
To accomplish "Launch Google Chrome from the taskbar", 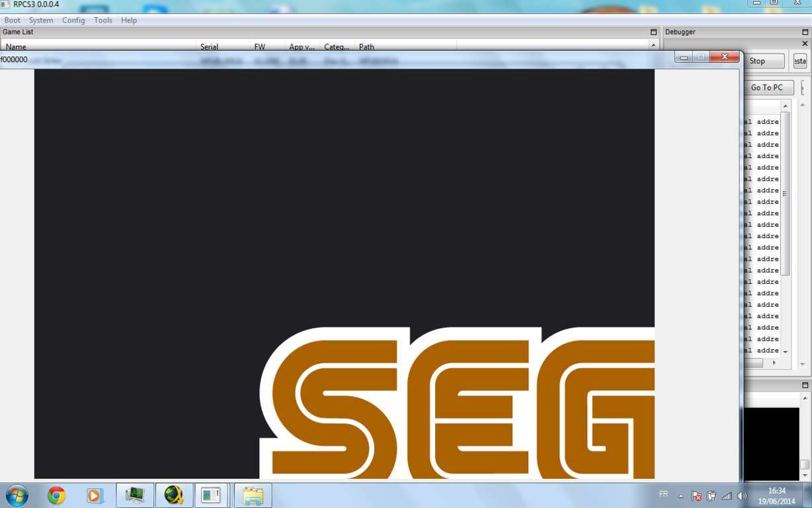I will 56,495.
